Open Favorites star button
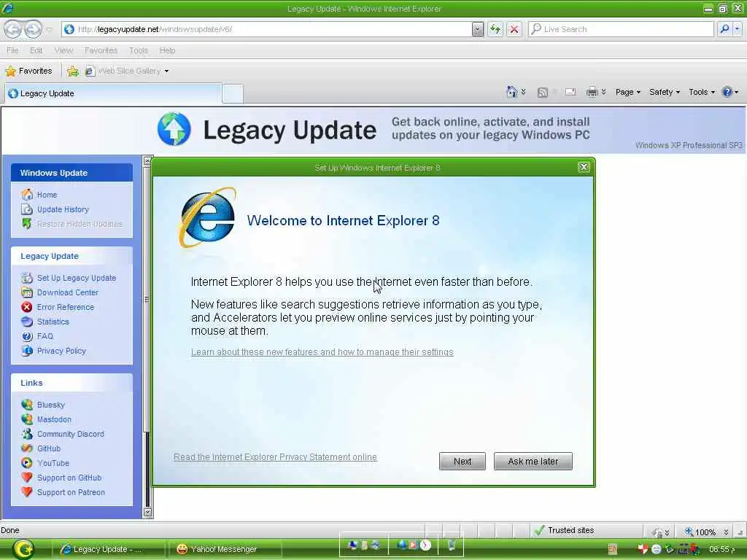Image resolution: width=747 pixels, height=560 pixels. pos(28,71)
